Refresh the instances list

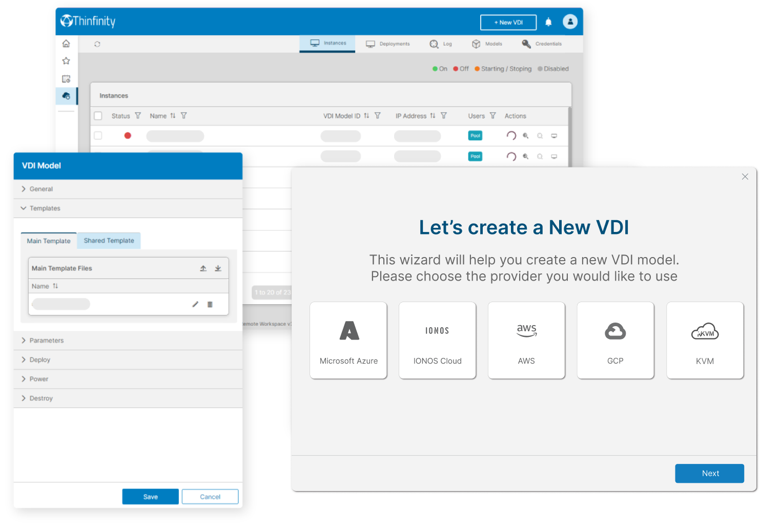tap(97, 44)
